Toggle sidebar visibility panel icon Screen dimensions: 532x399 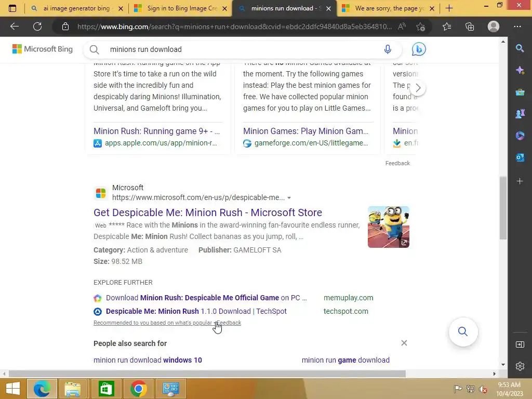coord(520,345)
